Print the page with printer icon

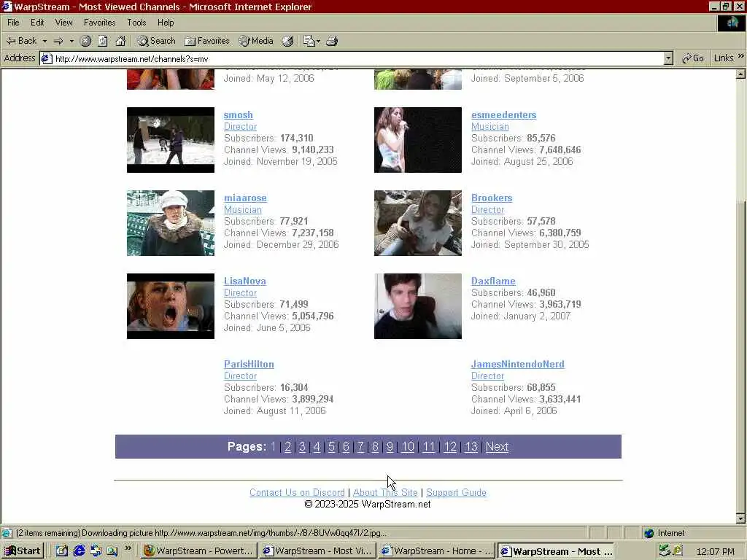pos(332,41)
